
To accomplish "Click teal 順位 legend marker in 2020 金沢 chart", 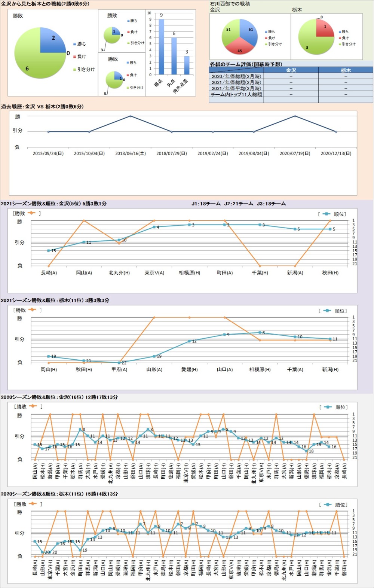I will pos(328,407).
